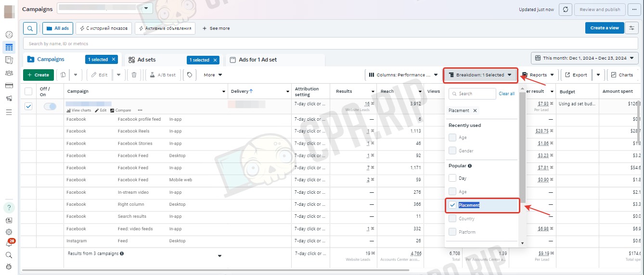Click the A/B test button
This screenshot has height=275, width=644.
pos(163,75)
